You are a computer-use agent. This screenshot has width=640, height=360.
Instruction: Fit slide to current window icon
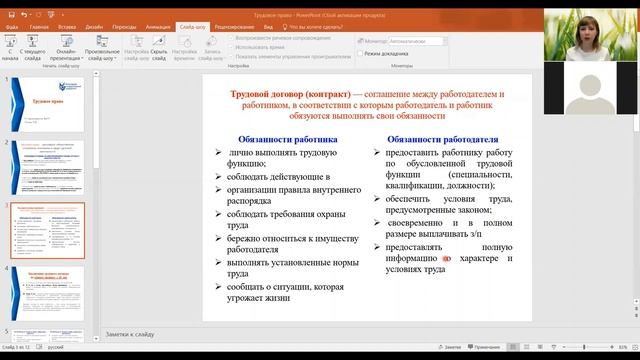point(635,347)
